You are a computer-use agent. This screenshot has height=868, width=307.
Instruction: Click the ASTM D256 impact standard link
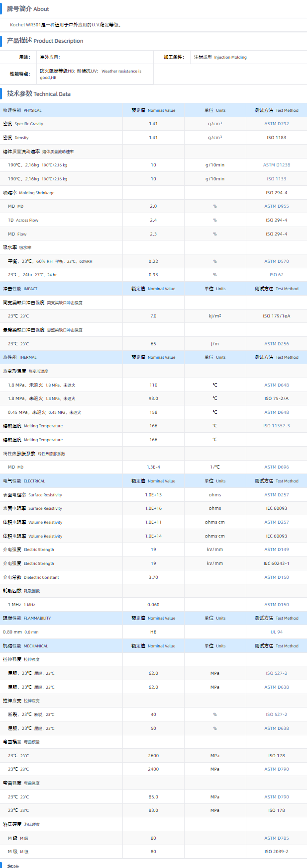point(276,344)
